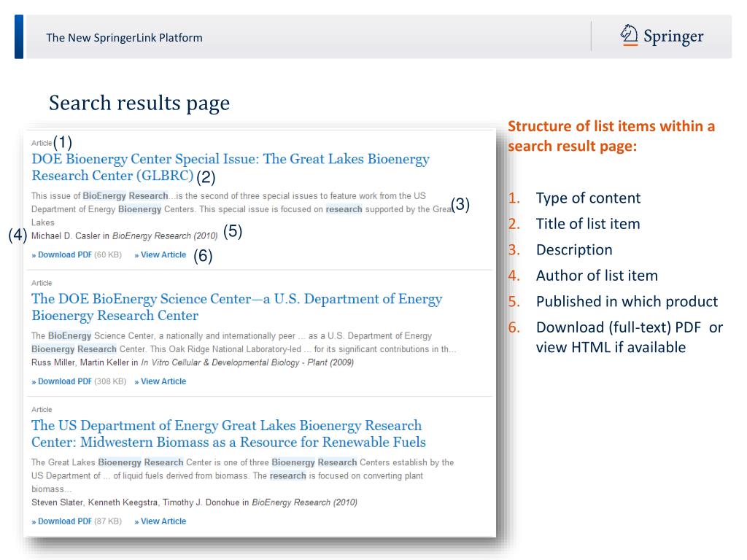The height and width of the screenshot is (560, 747).
Task: Click the description starting 'The BioEnergy Science Center'
Action: tap(244, 343)
